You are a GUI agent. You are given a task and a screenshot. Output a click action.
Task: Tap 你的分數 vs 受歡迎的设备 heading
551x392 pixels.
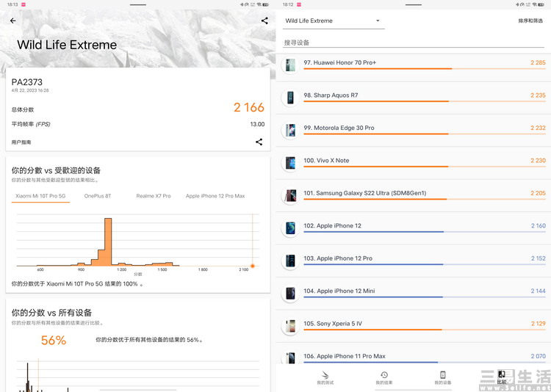[56, 171]
